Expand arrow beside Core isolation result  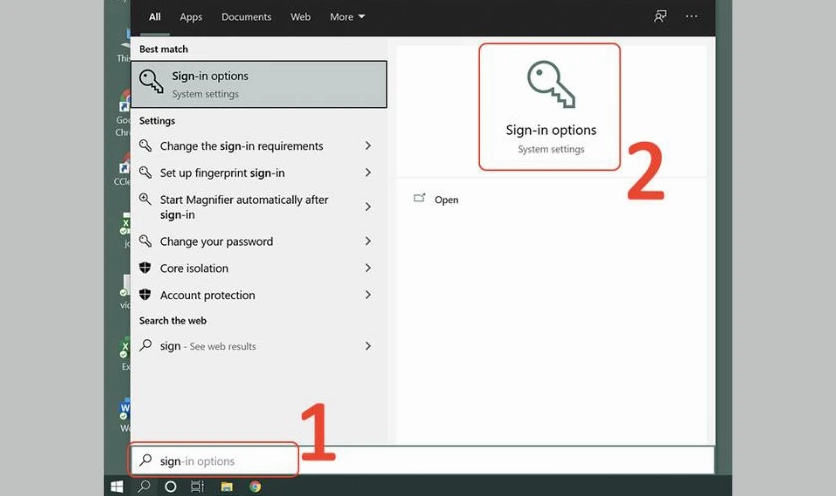tap(368, 268)
